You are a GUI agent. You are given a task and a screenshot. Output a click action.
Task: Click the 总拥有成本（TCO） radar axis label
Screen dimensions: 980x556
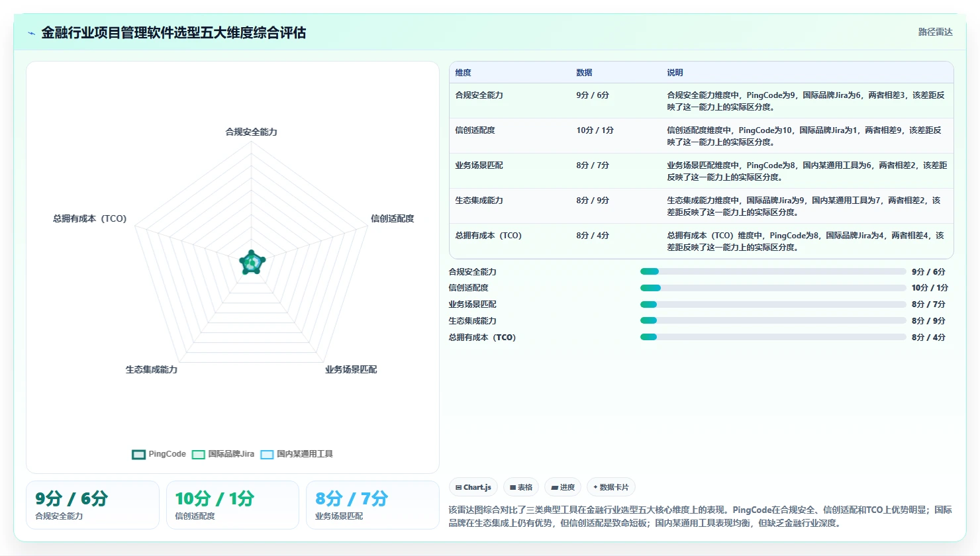pyautogui.click(x=90, y=218)
